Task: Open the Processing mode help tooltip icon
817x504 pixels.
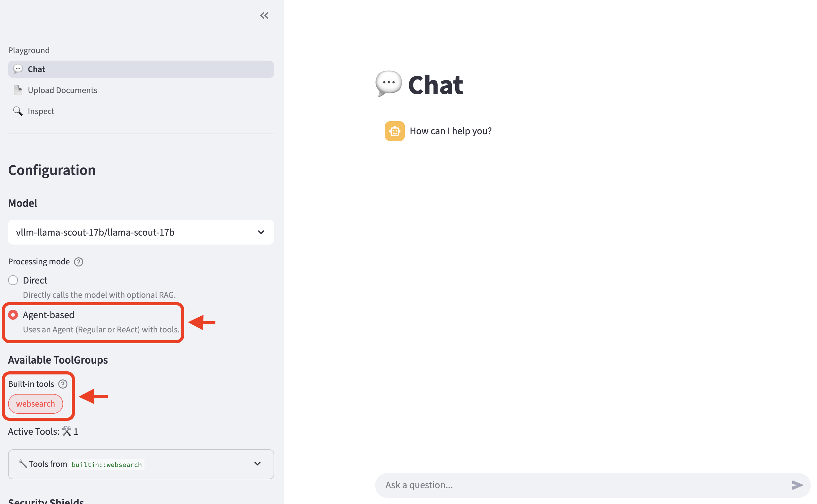Action: (x=78, y=262)
